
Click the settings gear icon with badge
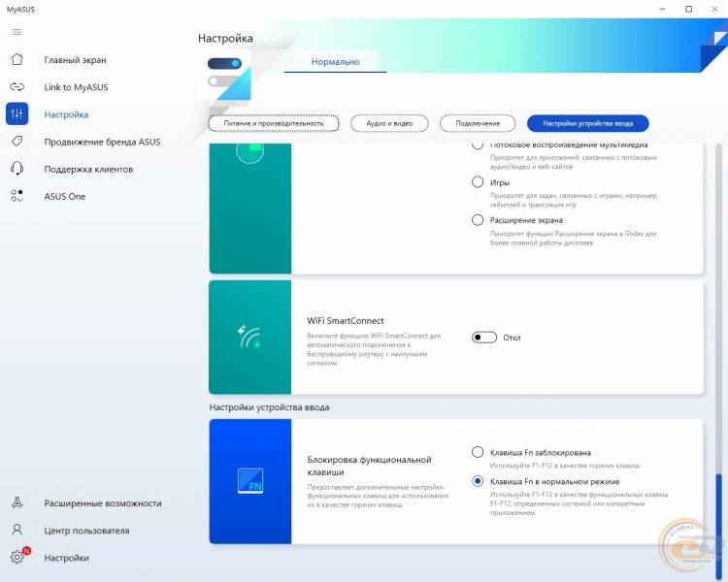click(x=17, y=557)
